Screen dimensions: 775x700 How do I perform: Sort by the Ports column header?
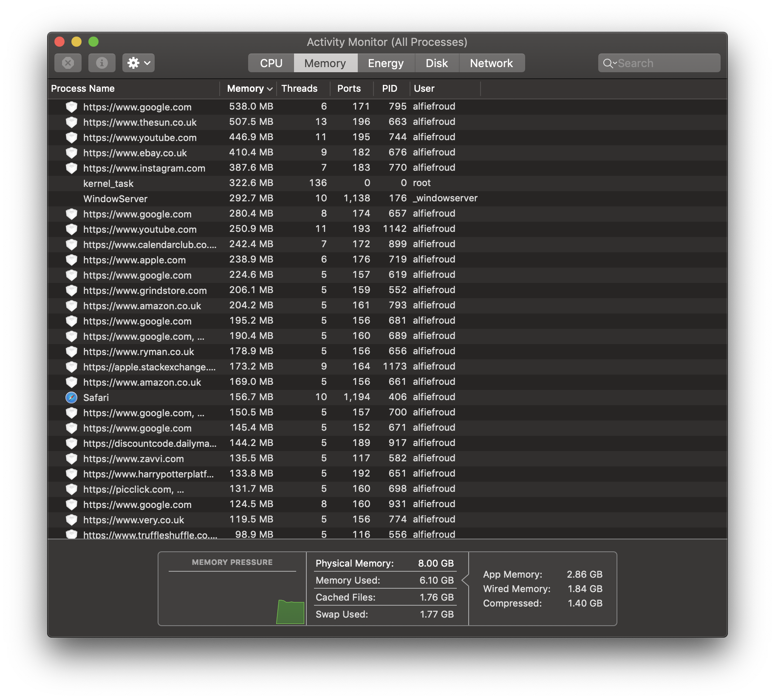[x=352, y=88]
